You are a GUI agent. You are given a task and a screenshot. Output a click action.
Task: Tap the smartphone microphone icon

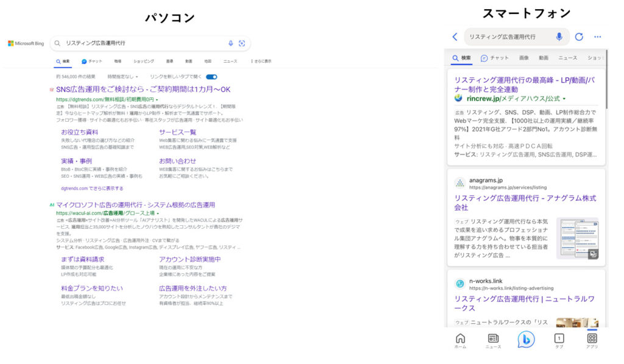point(559,37)
